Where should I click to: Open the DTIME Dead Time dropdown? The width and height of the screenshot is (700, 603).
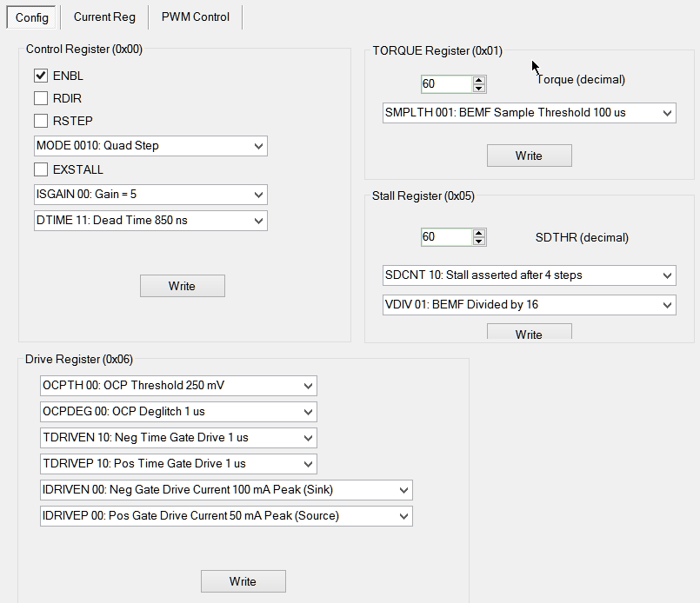click(150, 221)
